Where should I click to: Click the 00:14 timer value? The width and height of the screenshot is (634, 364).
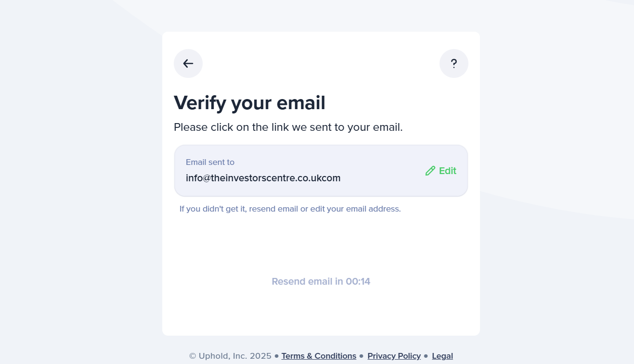tap(358, 281)
